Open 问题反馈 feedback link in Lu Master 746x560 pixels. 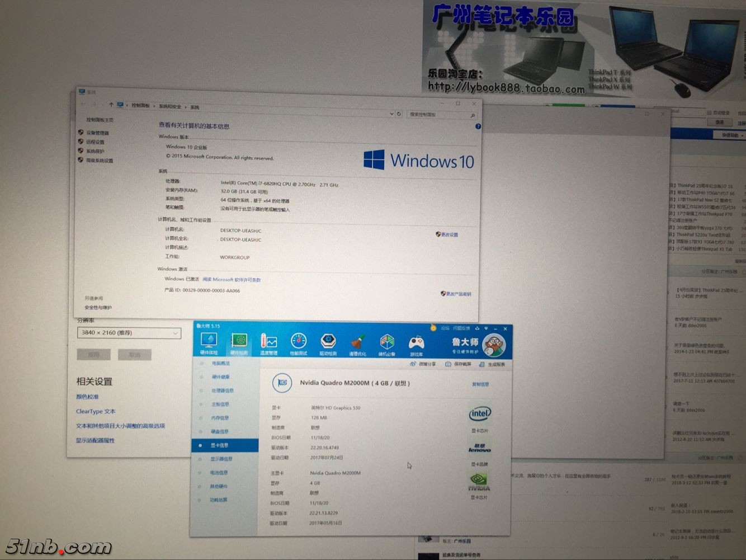(461, 328)
